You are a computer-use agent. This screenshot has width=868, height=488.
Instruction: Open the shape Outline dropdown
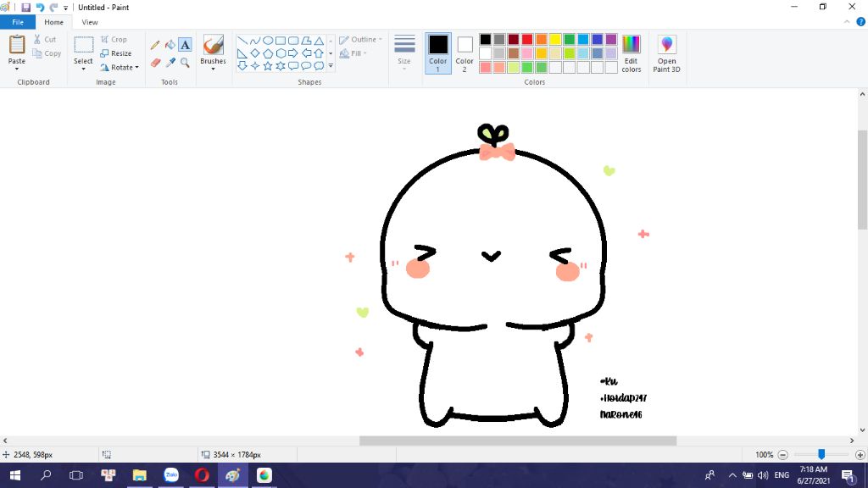(x=360, y=40)
